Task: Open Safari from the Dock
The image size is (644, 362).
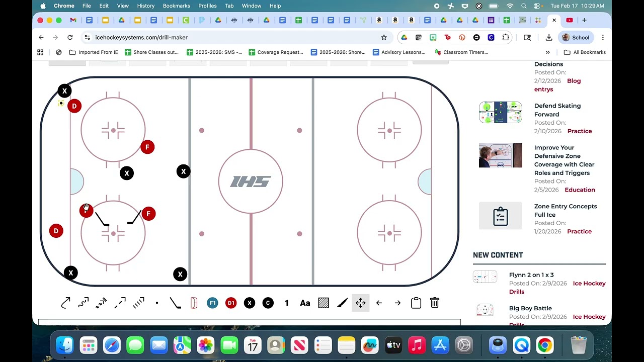Action: [112, 345]
